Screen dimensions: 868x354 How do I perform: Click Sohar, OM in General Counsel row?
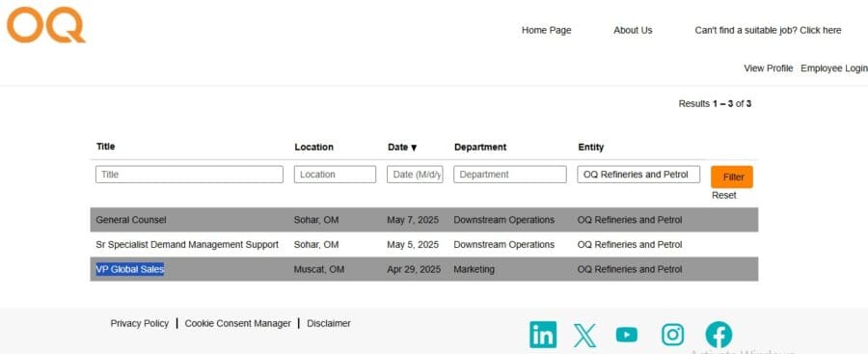coord(316,220)
